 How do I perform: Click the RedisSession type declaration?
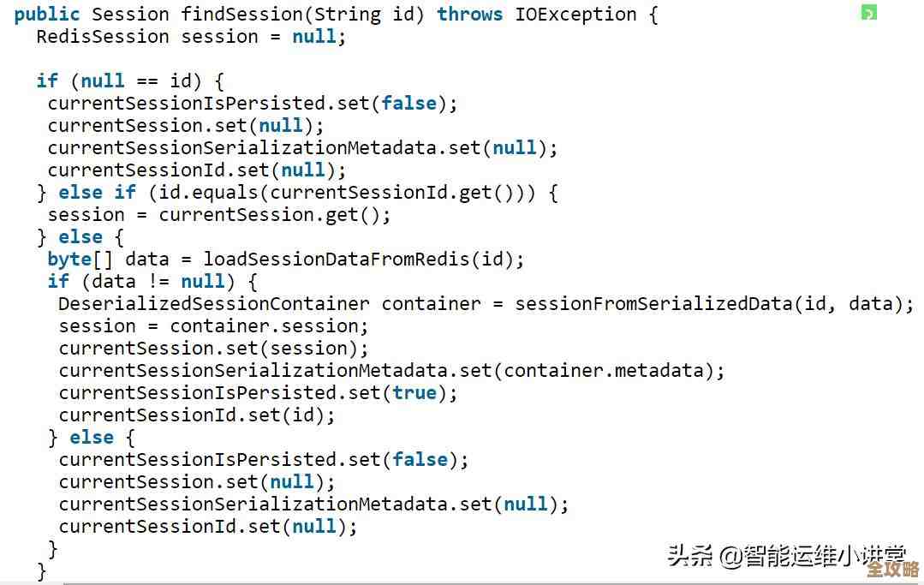[x=103, y=37]
